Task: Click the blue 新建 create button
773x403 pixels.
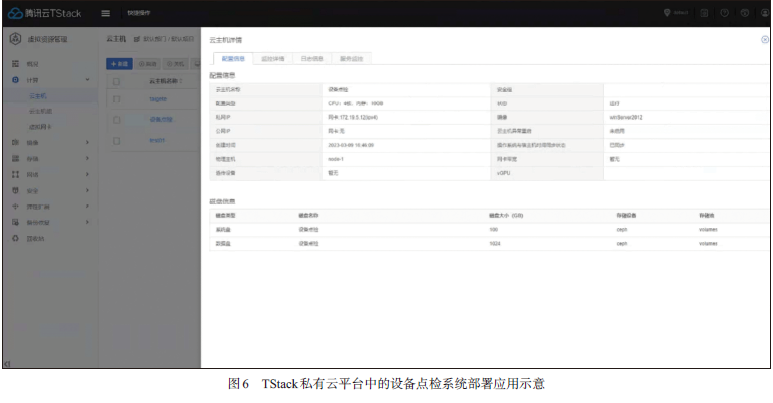Action: click(119, 64)
